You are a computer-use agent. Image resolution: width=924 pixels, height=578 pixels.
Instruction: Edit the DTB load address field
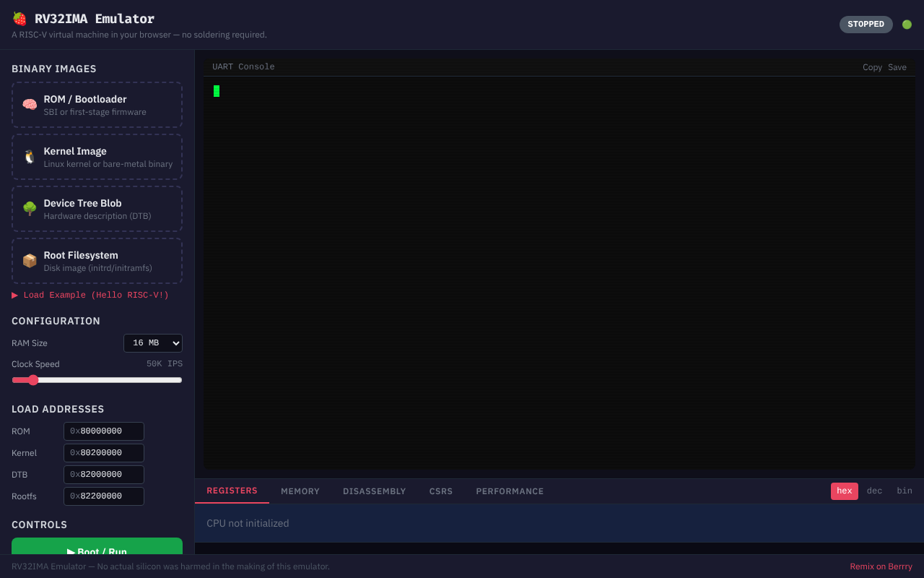(104, 475)
